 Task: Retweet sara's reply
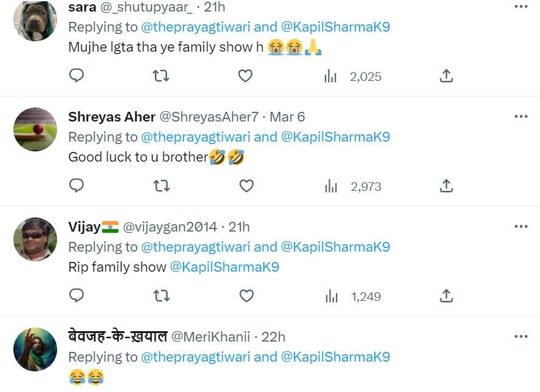tap(161, 76)
